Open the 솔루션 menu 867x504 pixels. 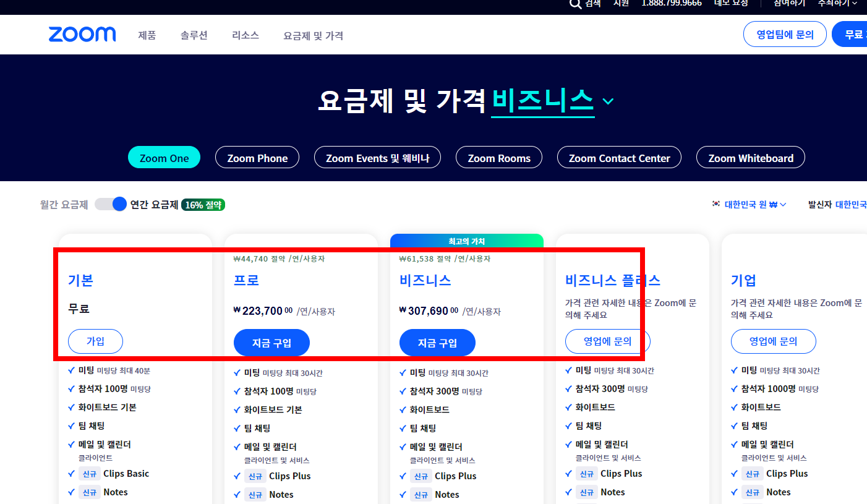pyautogui.click(x=194, y=36)
